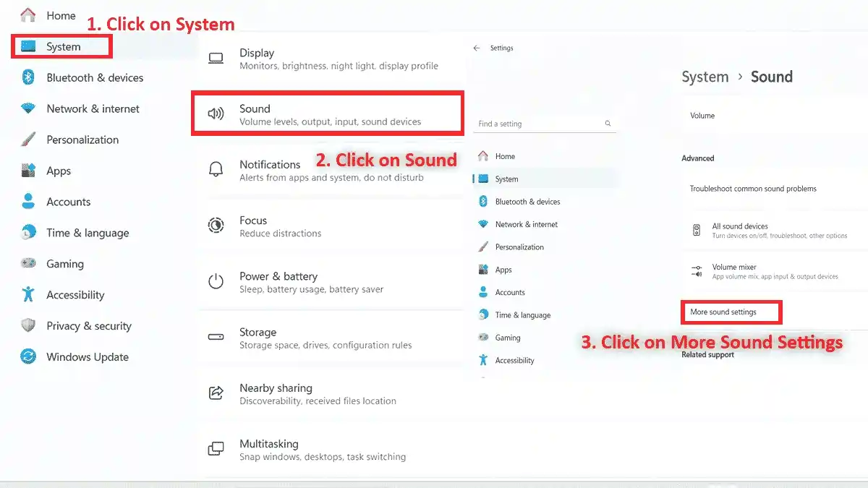Click the "Reduce distractions" description
Image resolution: width=868 pixels, height=488 pixels.
(280, 234)
